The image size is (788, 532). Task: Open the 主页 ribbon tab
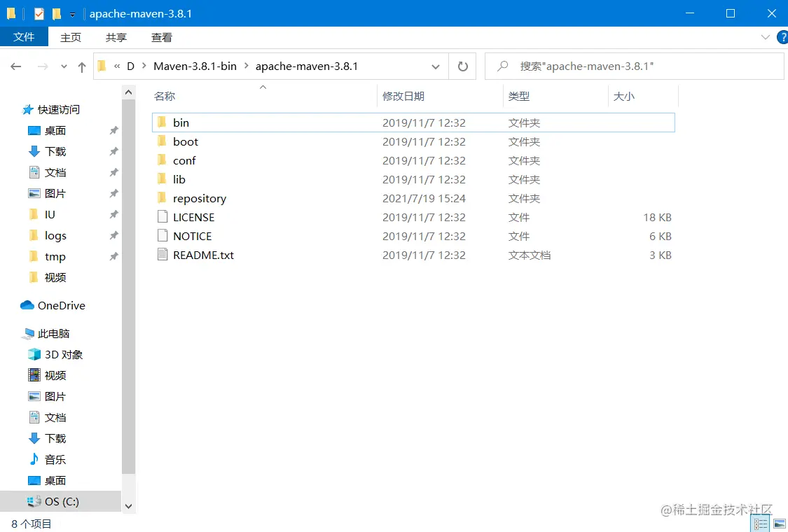tap(71, 37)
